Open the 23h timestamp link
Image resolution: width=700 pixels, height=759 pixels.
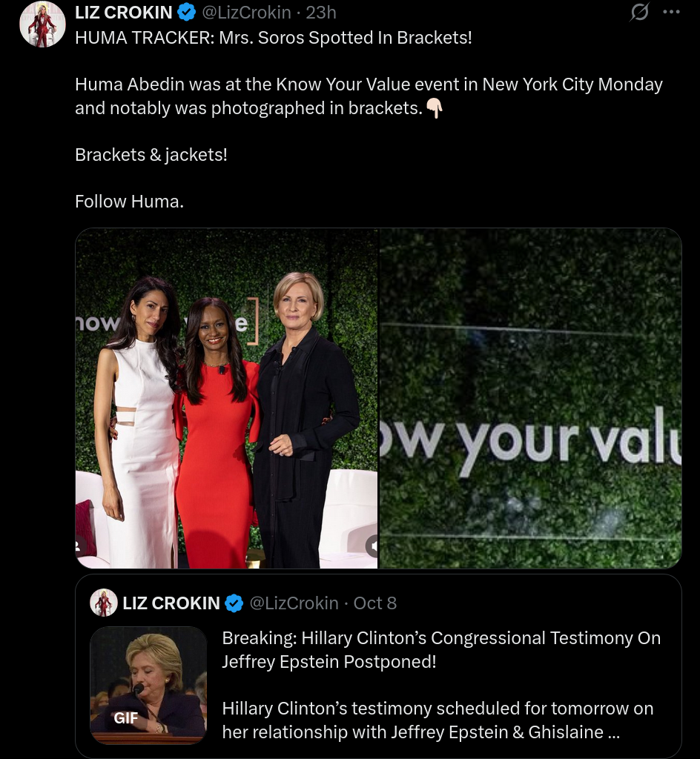321,13
